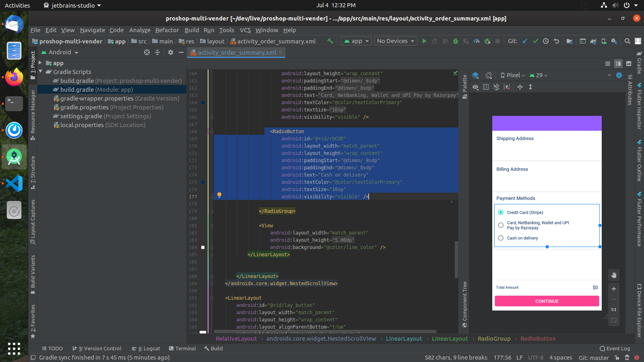
Task: Click RadioGroup in the breadcrumb bar
Action: click(x=494, y=339)
